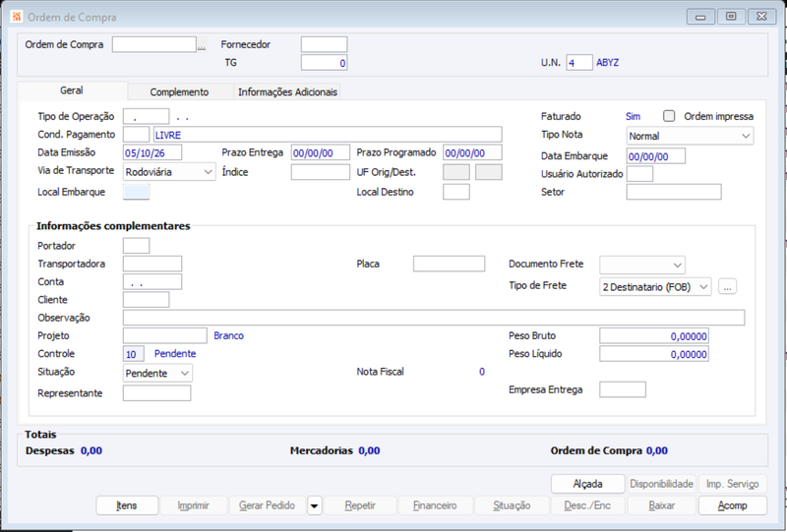This screenshot has width=787, height=532.
Task: Expand the Situação dropdown
Action: (157, 373)
